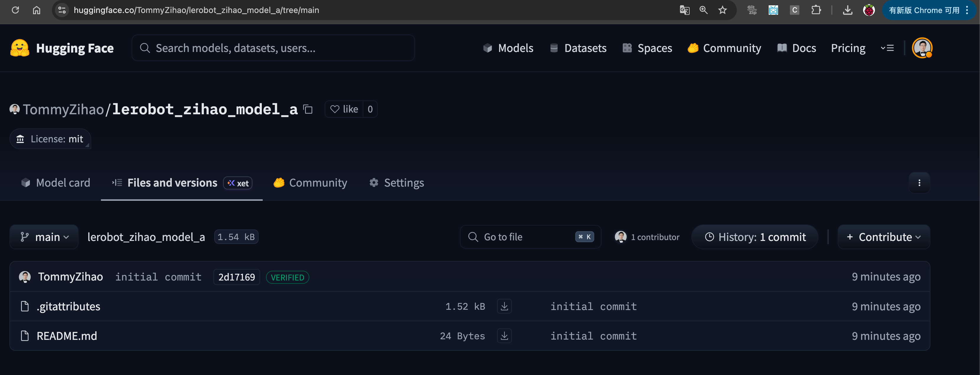Click the like count 0
This screenshot has height=375, width=980.
click(370, 109)
